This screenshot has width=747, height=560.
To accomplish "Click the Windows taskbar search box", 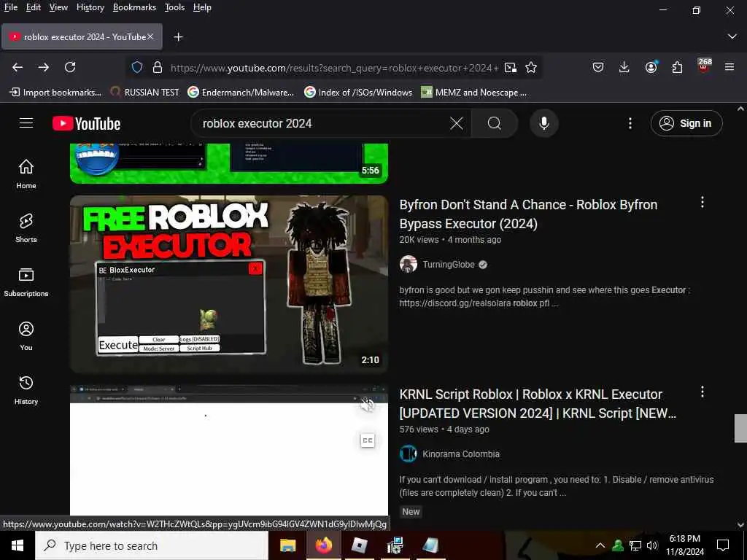I will click(x=152, y=545).
